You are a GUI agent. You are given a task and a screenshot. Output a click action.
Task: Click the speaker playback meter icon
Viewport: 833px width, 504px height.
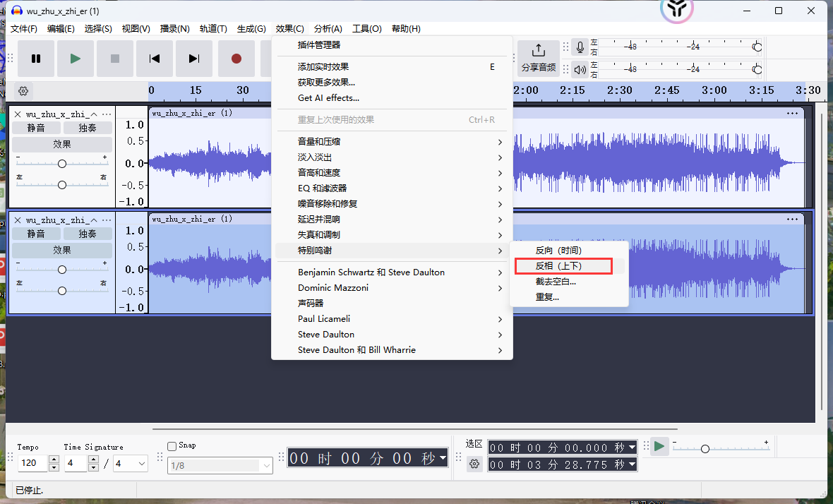tap(580, 69)
